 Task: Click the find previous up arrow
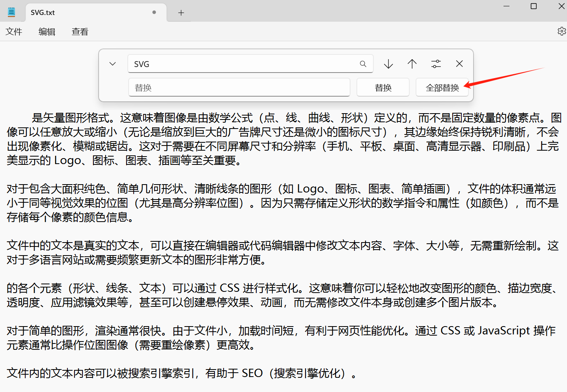(x=412, y=63)
